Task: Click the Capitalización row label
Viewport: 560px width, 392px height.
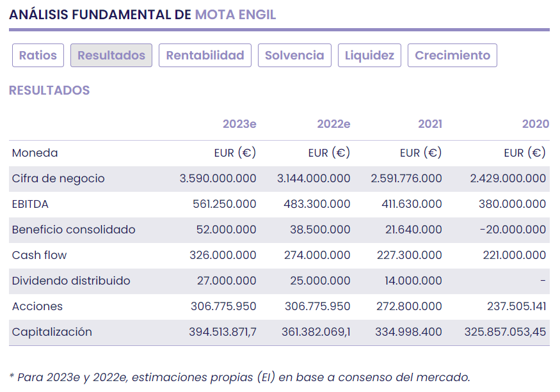Action: tap(52, 332)
